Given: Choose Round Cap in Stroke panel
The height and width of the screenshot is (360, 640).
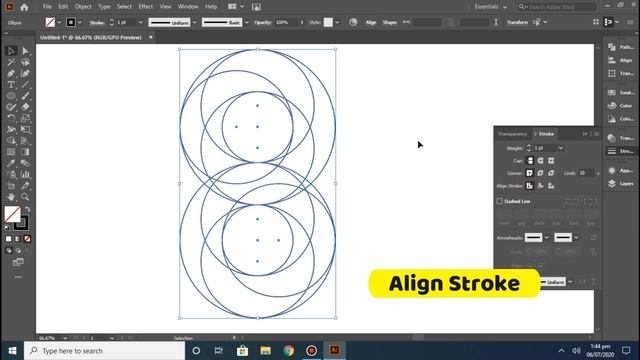Looking at the screenshot, I should point(540,160).
